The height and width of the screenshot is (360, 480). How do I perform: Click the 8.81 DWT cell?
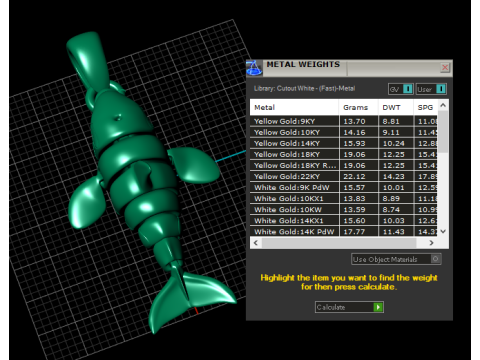396,121
